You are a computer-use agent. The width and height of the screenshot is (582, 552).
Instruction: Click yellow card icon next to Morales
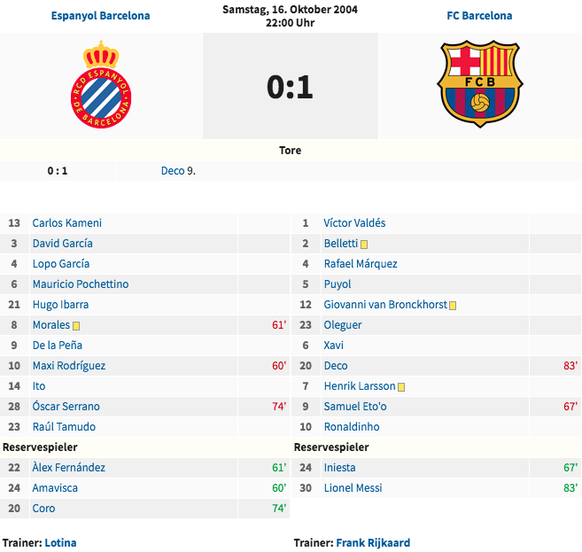[x=76, y=326]
